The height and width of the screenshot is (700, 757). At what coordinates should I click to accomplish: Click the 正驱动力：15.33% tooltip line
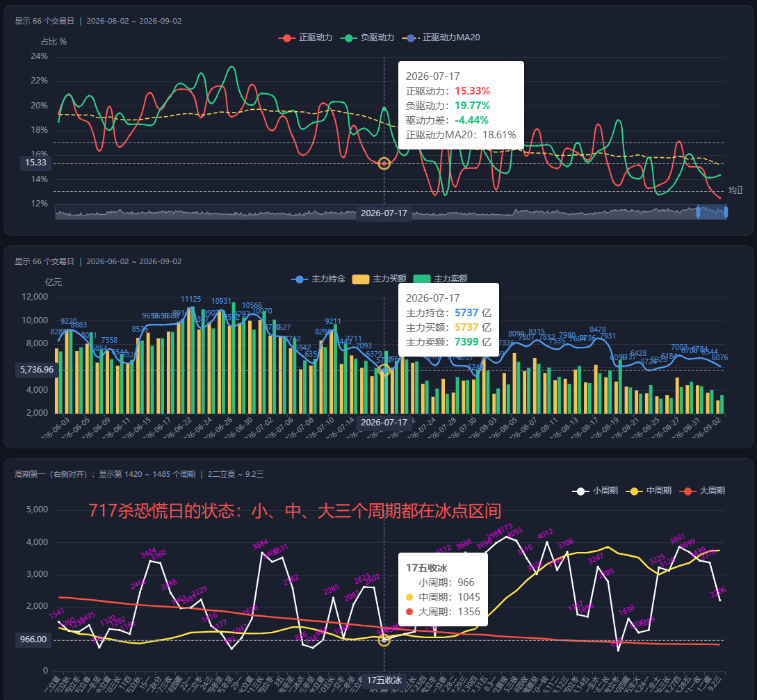pyautogui.click(x=448, y=91)
